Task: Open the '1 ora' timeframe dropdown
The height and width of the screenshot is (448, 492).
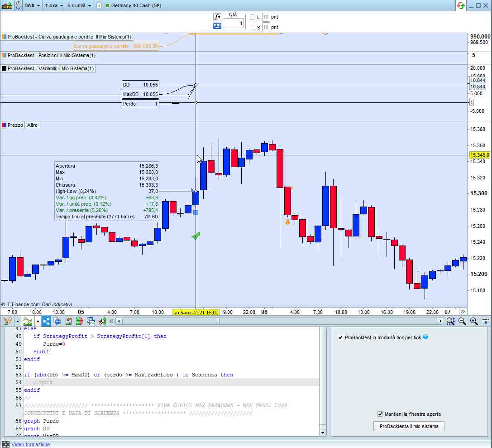Action: pos(54,5)
